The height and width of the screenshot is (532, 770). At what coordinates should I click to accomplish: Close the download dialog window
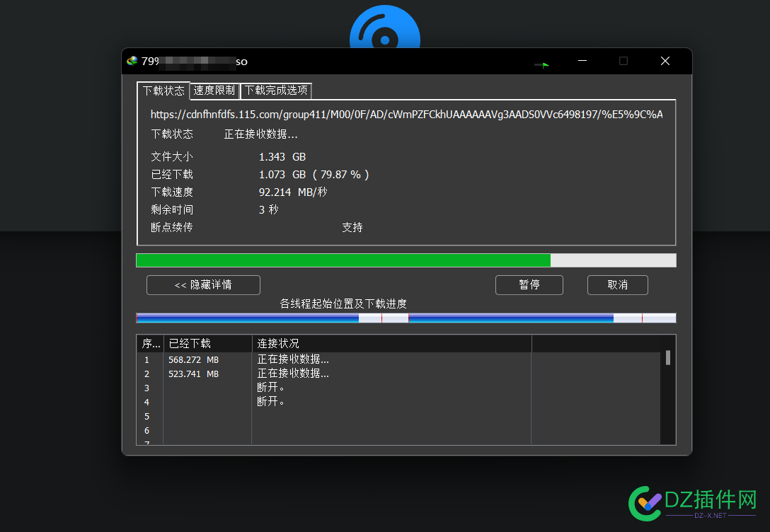(x=665, y=61)
